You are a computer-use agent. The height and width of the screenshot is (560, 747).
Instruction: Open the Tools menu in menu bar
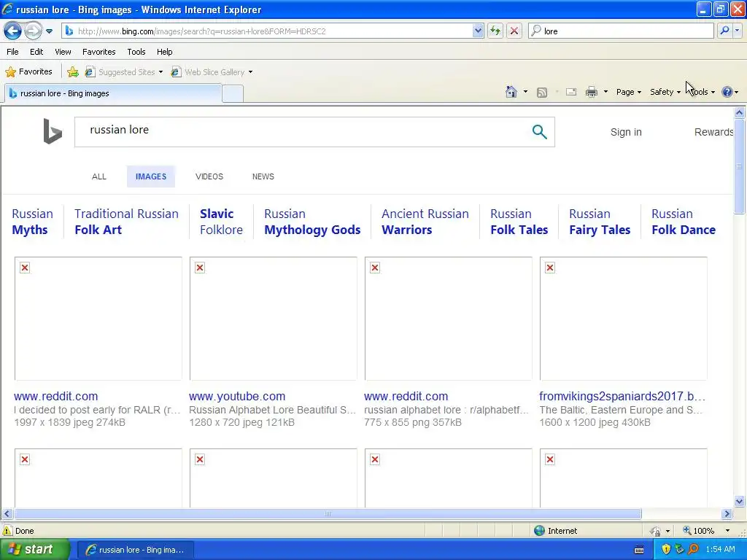(136, 52)
